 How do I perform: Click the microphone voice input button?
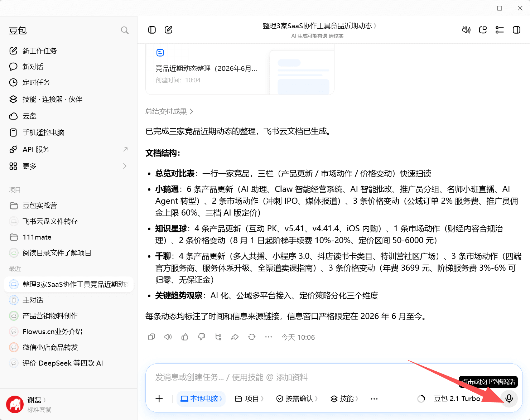509,399
